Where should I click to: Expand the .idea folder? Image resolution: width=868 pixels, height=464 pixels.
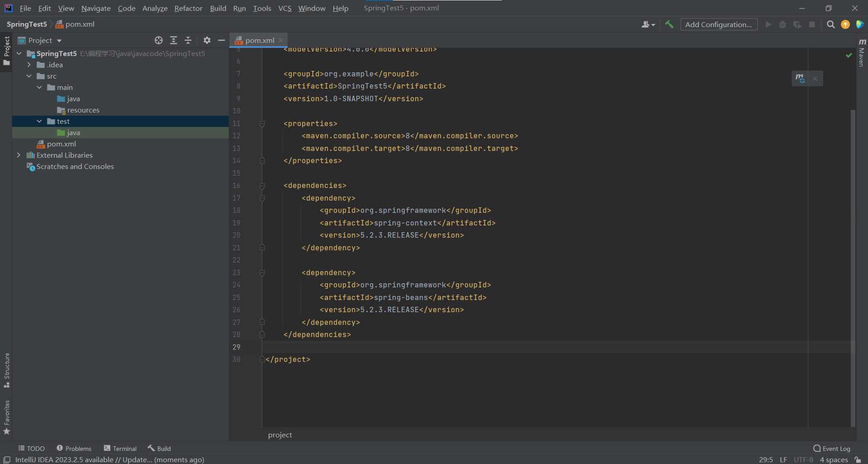29,65
